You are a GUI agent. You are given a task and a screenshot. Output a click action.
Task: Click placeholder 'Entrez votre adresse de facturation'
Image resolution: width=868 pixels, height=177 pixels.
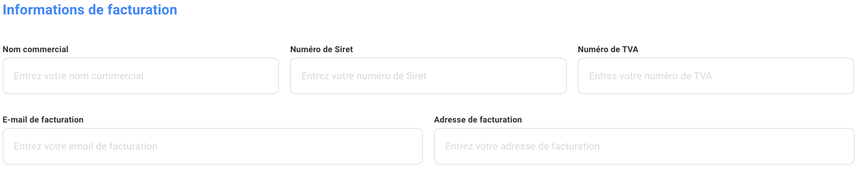[x=522, y=146]
